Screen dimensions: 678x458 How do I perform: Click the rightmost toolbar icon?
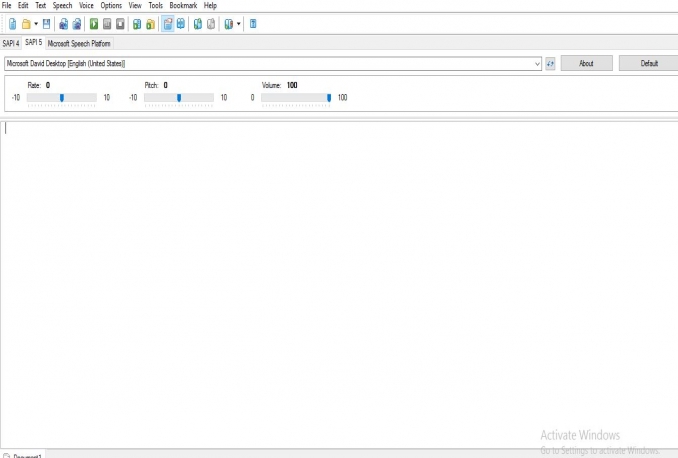(253, 24)
